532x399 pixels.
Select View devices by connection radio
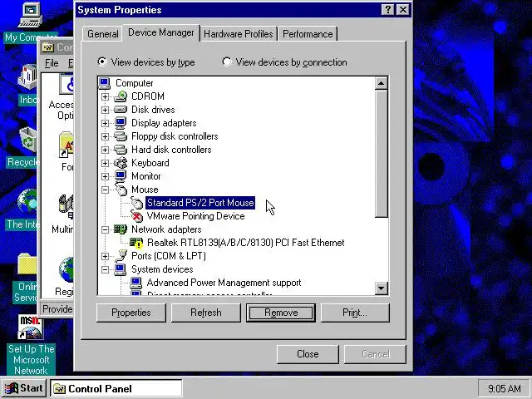tap(227, 62)
